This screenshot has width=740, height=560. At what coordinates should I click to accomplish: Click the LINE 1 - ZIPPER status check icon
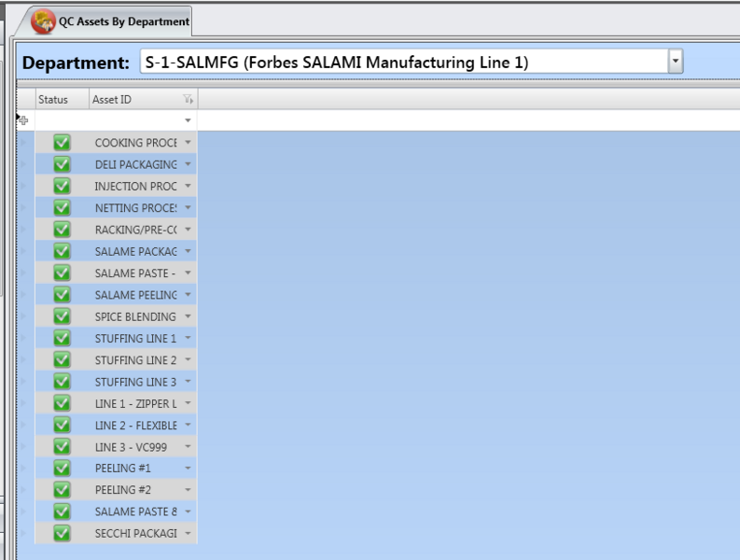coord(62,403)
